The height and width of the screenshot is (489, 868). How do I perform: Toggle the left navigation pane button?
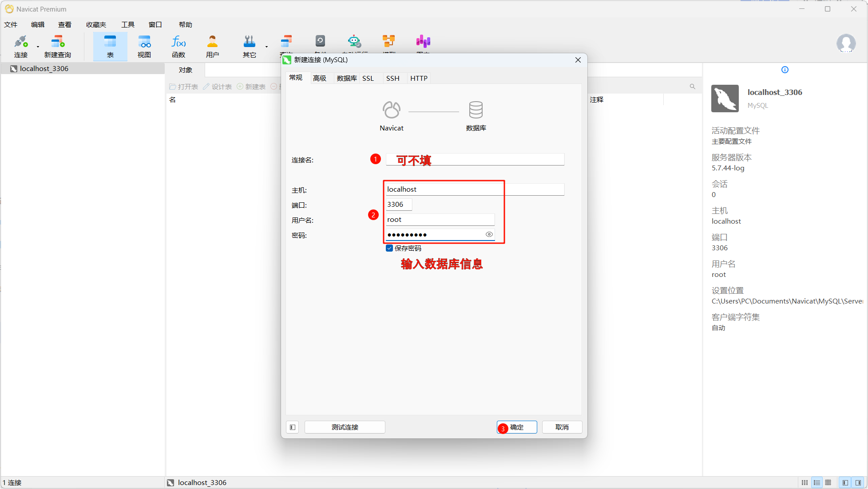click(845, 482)
